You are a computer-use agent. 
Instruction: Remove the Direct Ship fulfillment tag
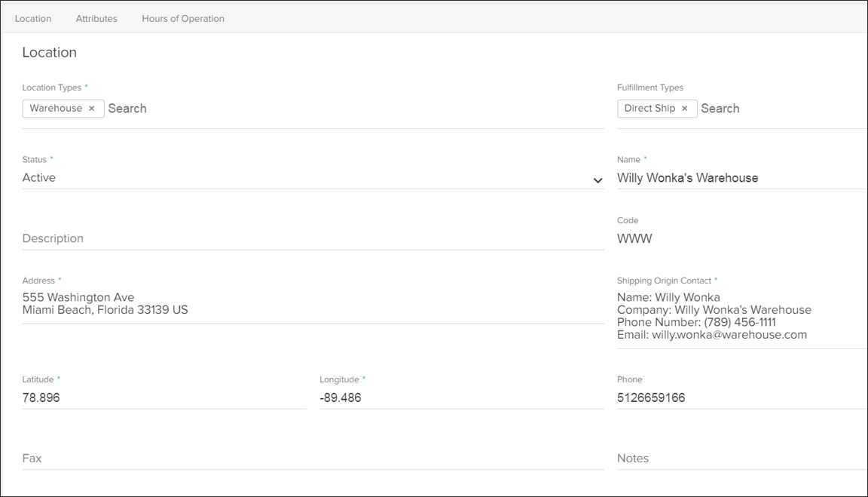pos(685,109)
